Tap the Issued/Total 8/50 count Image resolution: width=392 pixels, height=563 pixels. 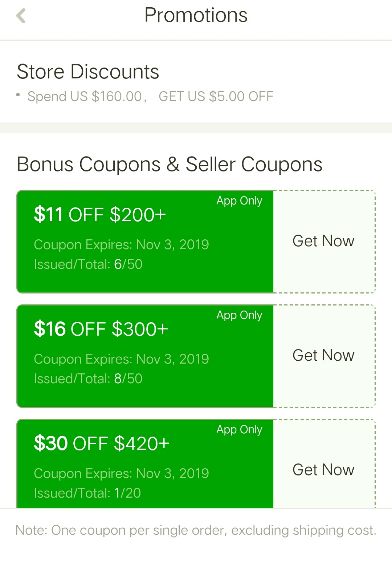(x=88, y=379)
